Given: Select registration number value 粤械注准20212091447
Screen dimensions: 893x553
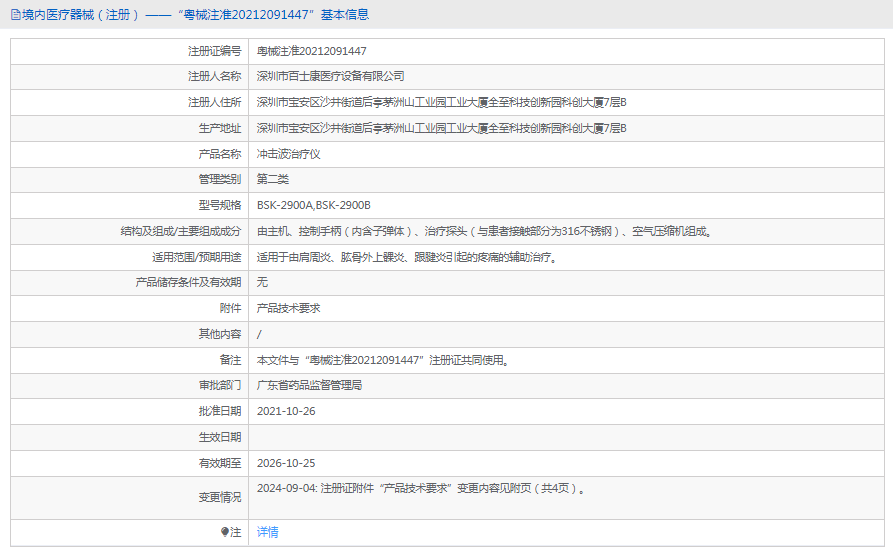Looking at the screenshot, I should point(312,51).
